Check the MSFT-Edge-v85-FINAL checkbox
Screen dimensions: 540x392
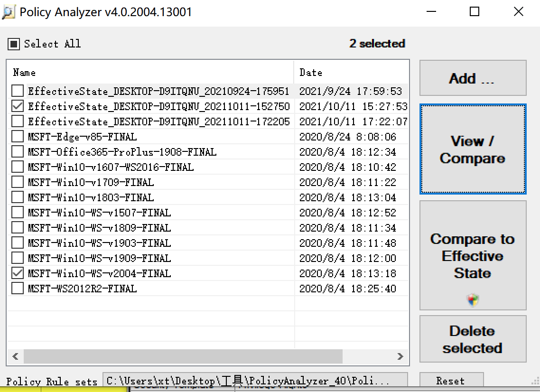[x=17, y=136]
